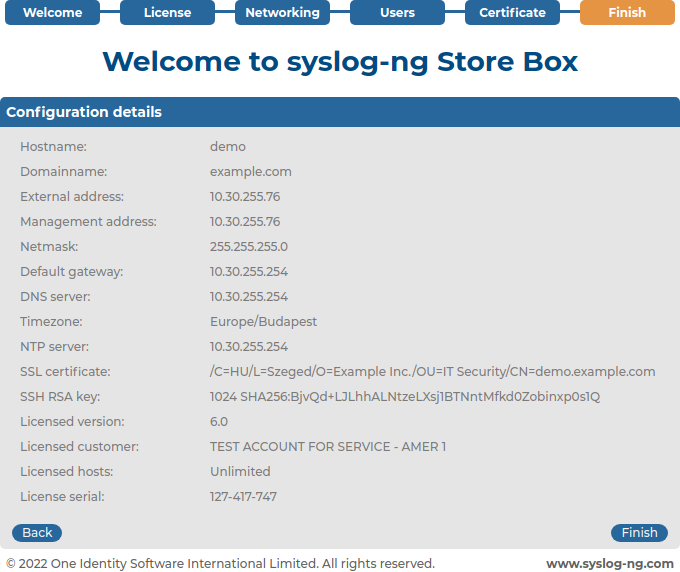Click the SSH RSA key fingerprint
Image resolution: width=680 pixels, height=572 pixels.
405,397
